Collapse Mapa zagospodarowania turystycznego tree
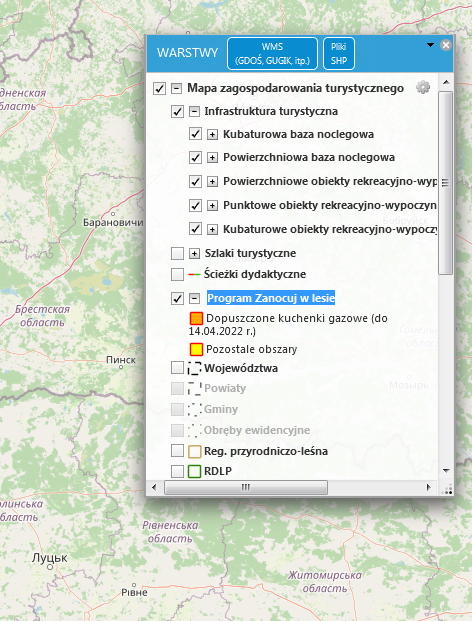 tap(176, 88)
